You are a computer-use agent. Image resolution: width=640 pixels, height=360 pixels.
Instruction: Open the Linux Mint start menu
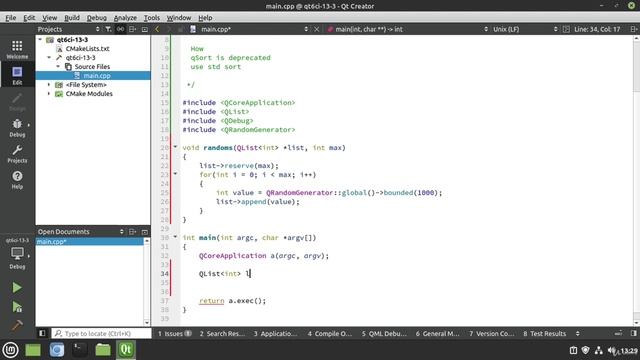coord(11,350)
